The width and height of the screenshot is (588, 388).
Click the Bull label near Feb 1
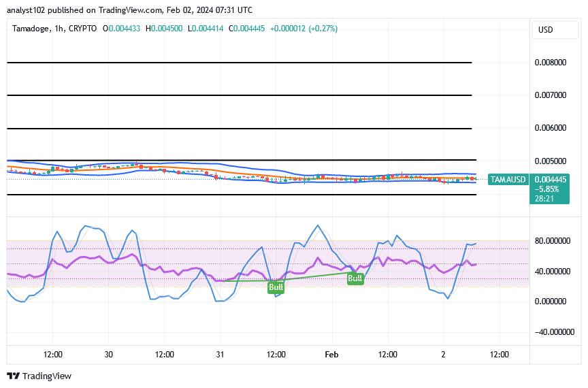click(355, 278)
